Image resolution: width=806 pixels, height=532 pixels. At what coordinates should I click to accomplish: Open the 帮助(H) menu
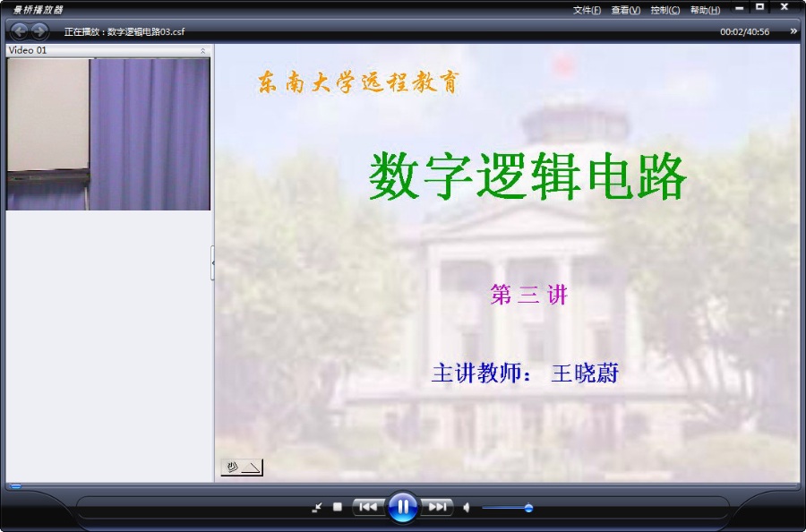click(705, 10)
